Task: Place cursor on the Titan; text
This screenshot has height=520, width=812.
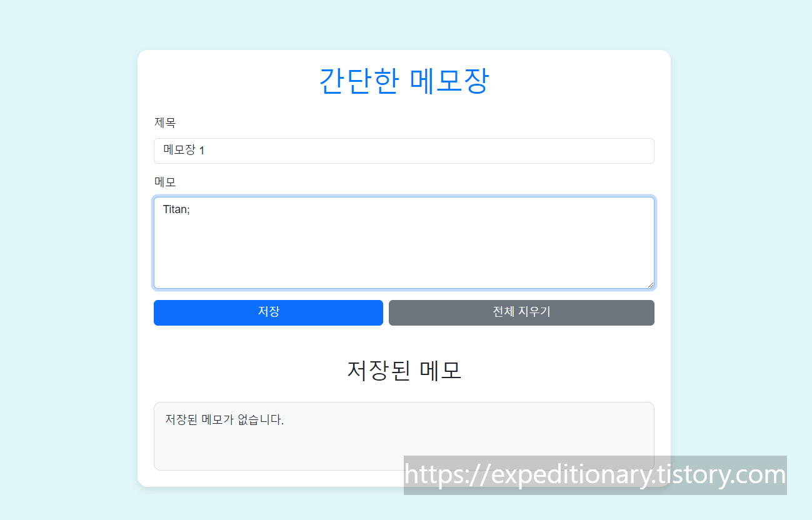Action: 176,209
